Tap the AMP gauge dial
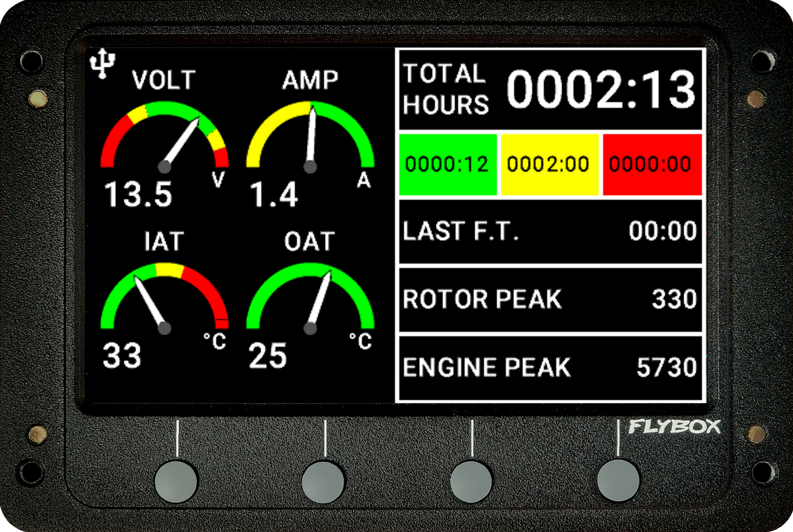 point(310,139)
